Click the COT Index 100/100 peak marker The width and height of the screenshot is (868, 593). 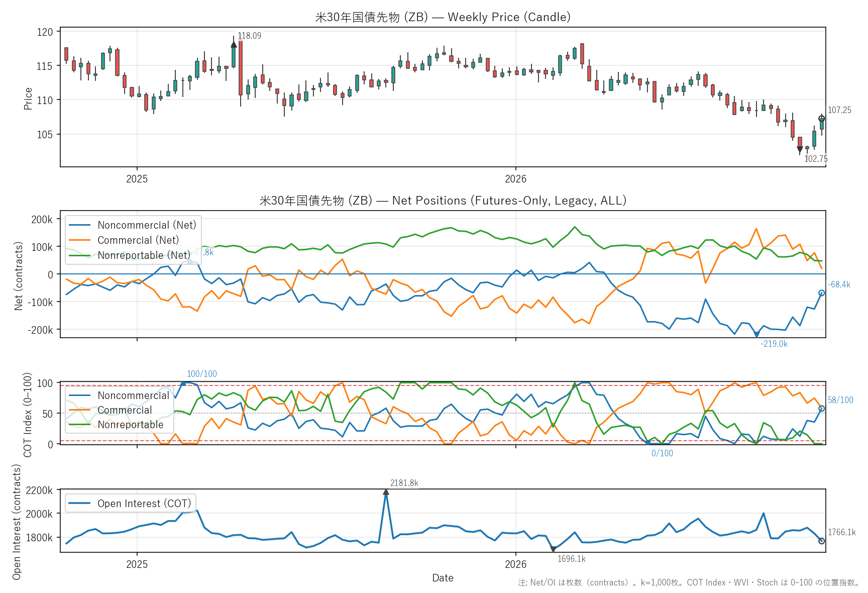point(183,383)
